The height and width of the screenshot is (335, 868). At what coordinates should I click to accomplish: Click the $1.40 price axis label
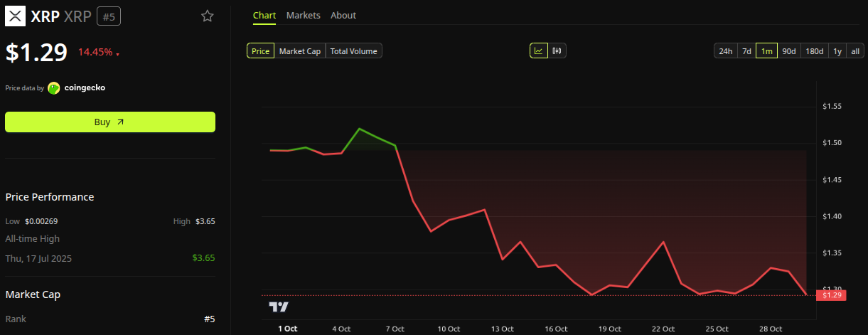pos(832,216)
